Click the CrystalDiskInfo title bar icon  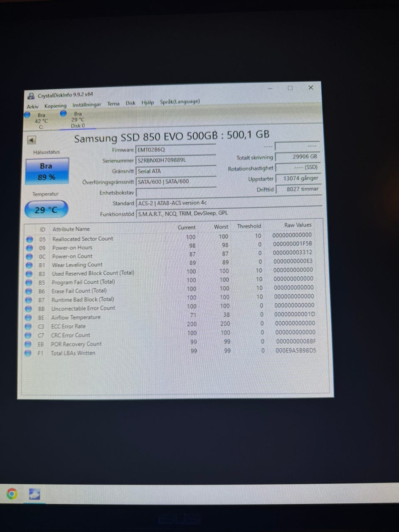[x=31, y=96]
